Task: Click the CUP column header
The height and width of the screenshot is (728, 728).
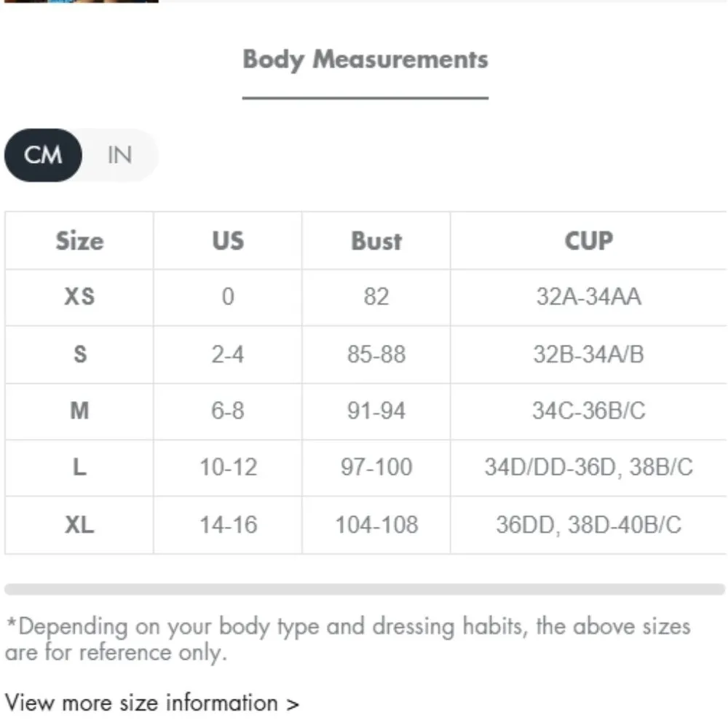Action: click(588, 241)
